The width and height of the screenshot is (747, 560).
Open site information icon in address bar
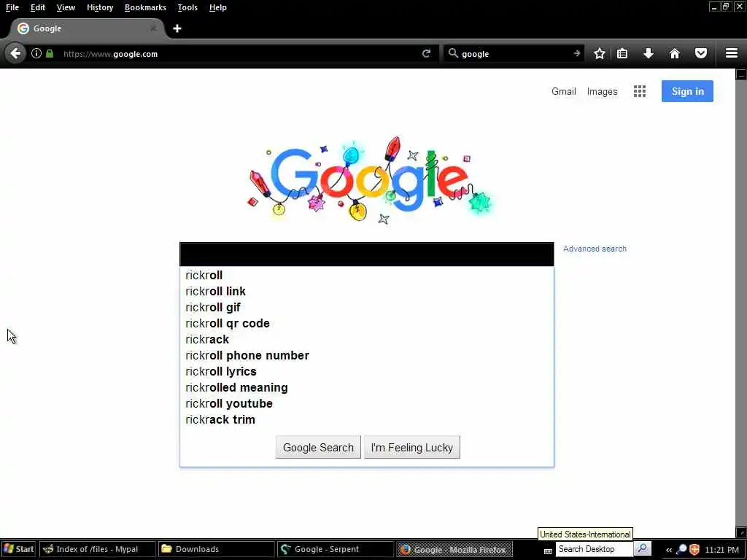pos(36,53)
